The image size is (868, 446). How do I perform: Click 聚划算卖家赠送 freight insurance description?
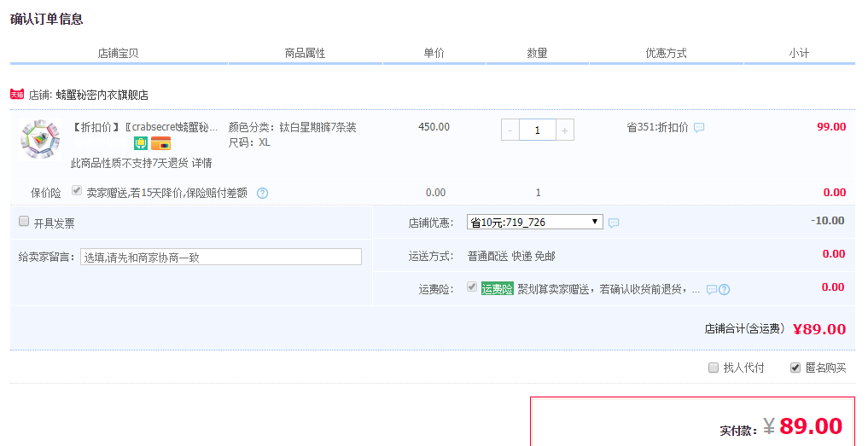pos(609,289)
